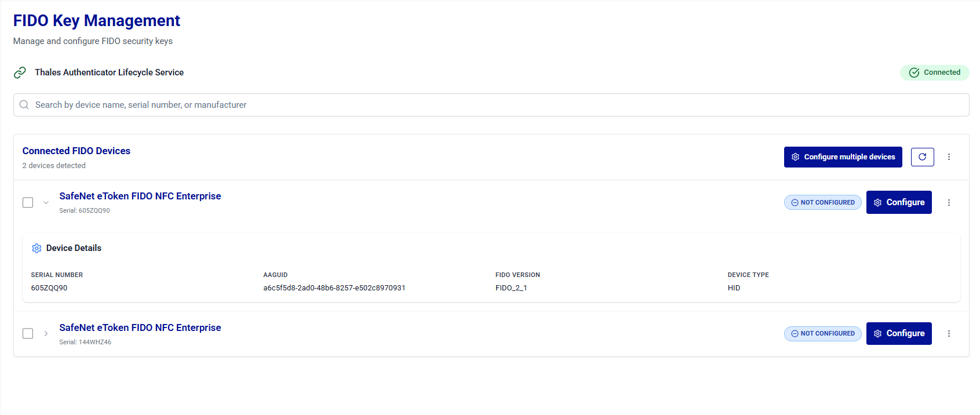Screen dimensions: 980x415
Task: Click the NOT CONFIGURED badge of first device
Action: pyautogui.click(x=823, y=202)
